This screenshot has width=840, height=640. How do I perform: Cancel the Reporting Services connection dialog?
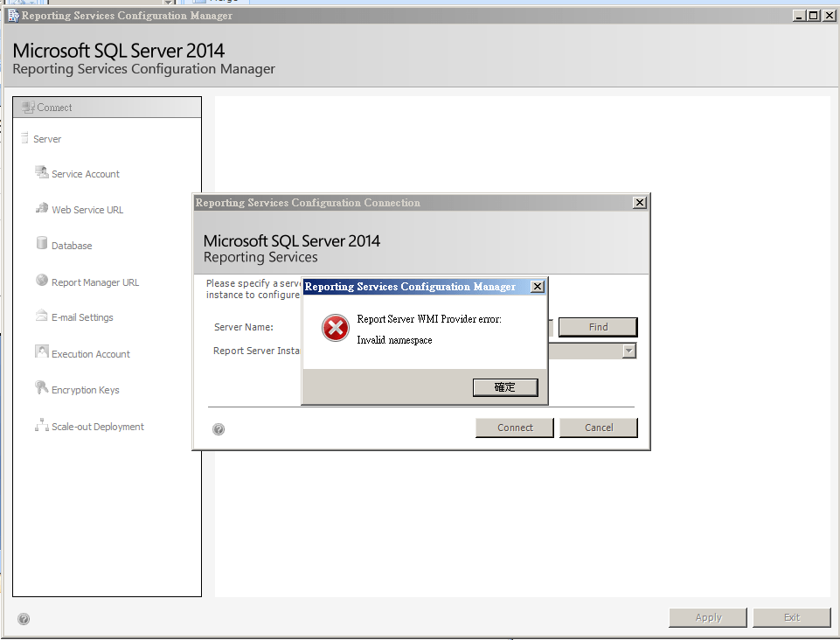(598, 428)
